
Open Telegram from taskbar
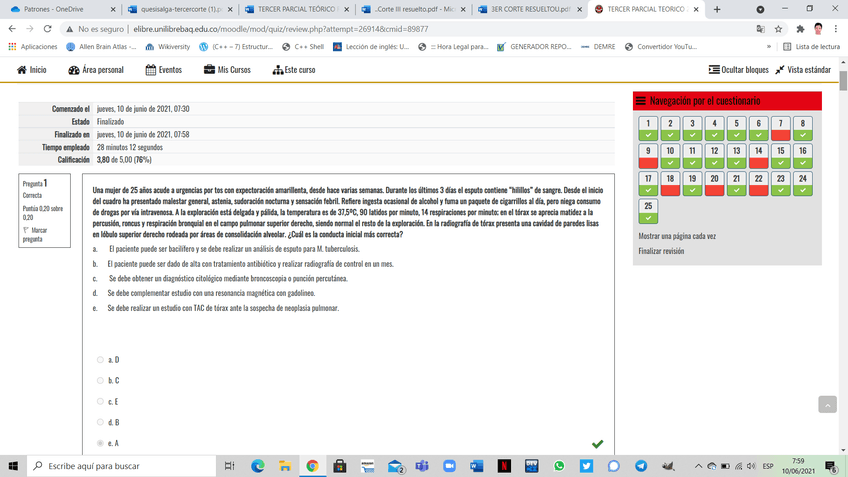point(641,466)
